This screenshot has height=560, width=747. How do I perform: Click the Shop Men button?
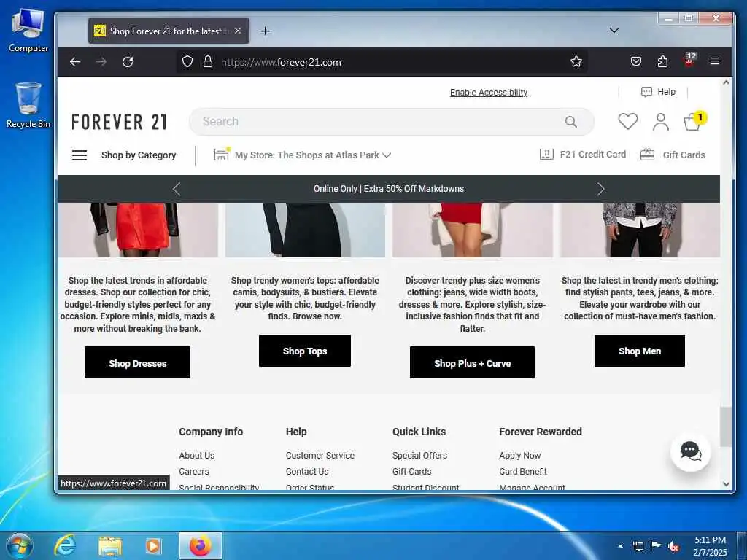point(639,351)
